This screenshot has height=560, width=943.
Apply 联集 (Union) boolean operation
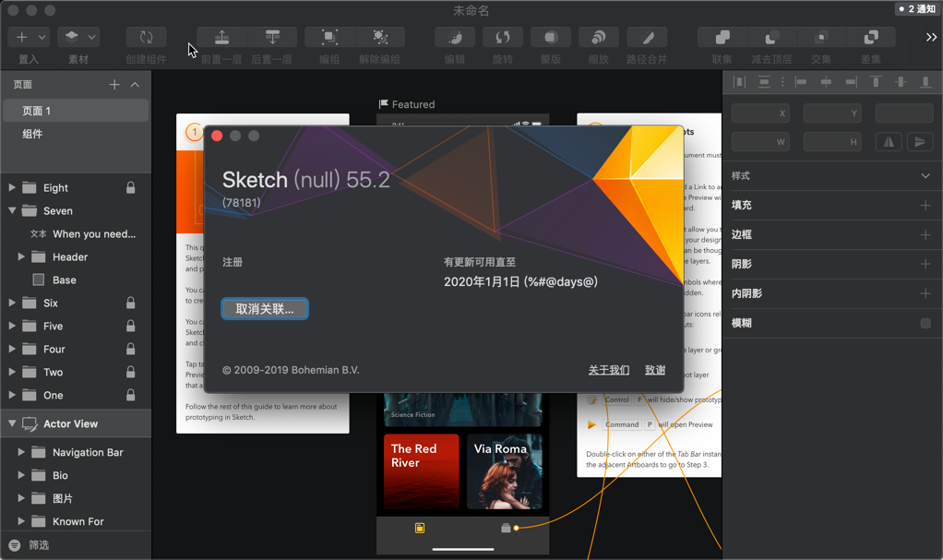(722, 37)
